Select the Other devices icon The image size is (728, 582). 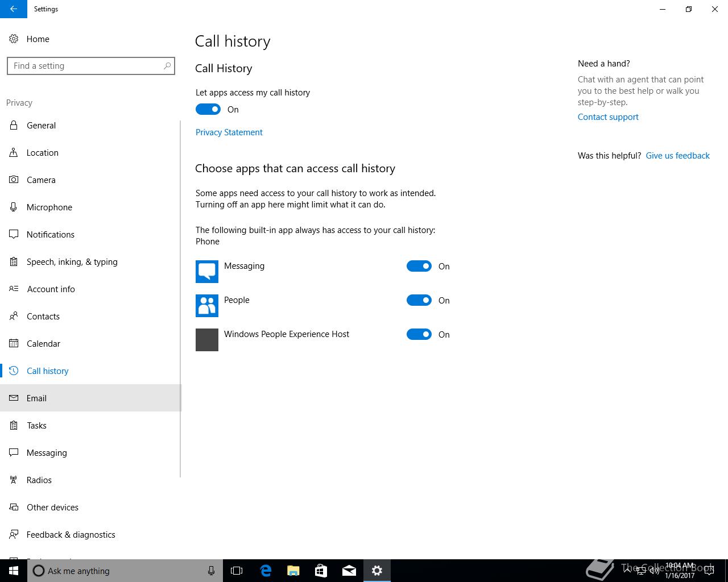(x=14, y=507)
